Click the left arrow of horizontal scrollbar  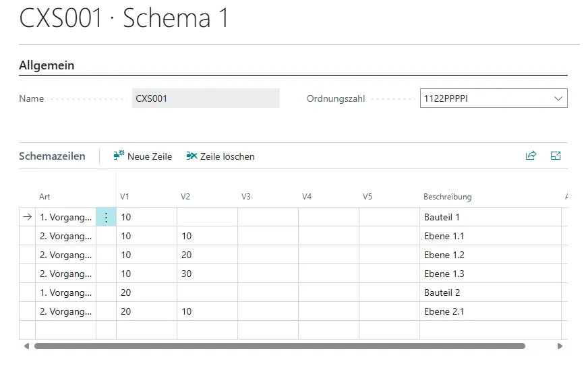26,346
